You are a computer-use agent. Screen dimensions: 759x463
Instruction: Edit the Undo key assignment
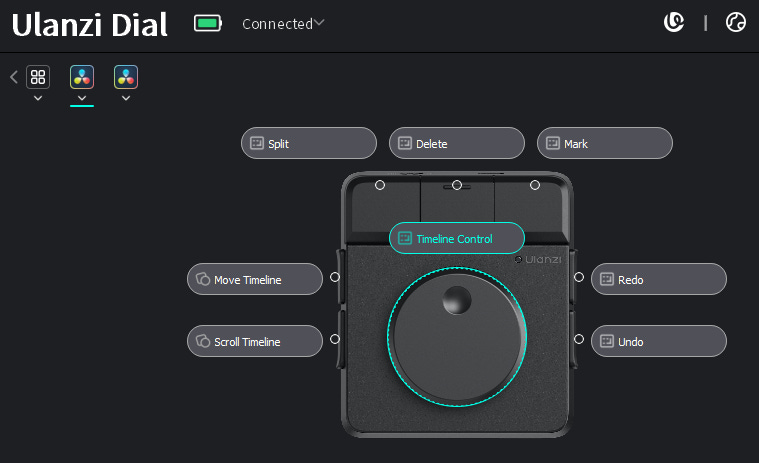coord(659,341)
